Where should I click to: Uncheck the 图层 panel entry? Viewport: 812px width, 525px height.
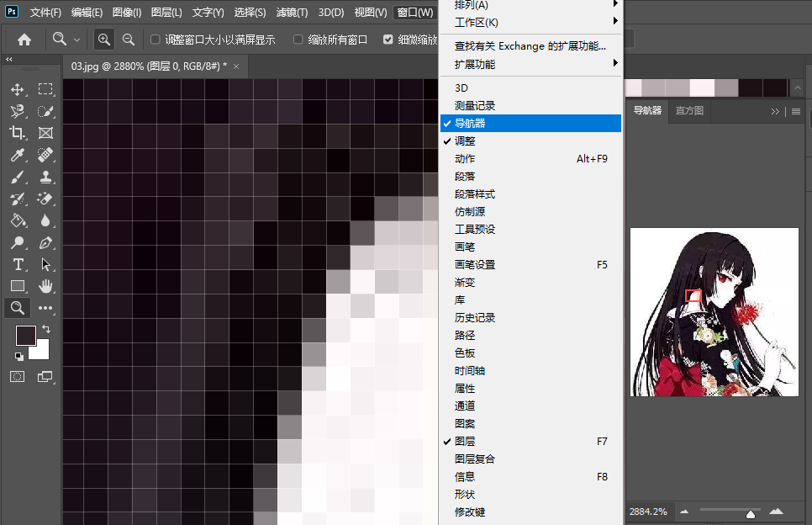pos(530,441)
